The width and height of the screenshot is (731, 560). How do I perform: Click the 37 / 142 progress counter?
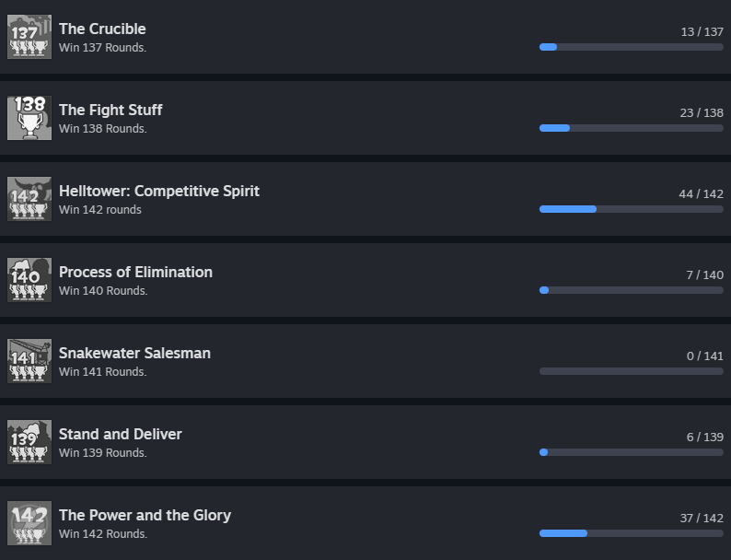[x=702, y=518]
